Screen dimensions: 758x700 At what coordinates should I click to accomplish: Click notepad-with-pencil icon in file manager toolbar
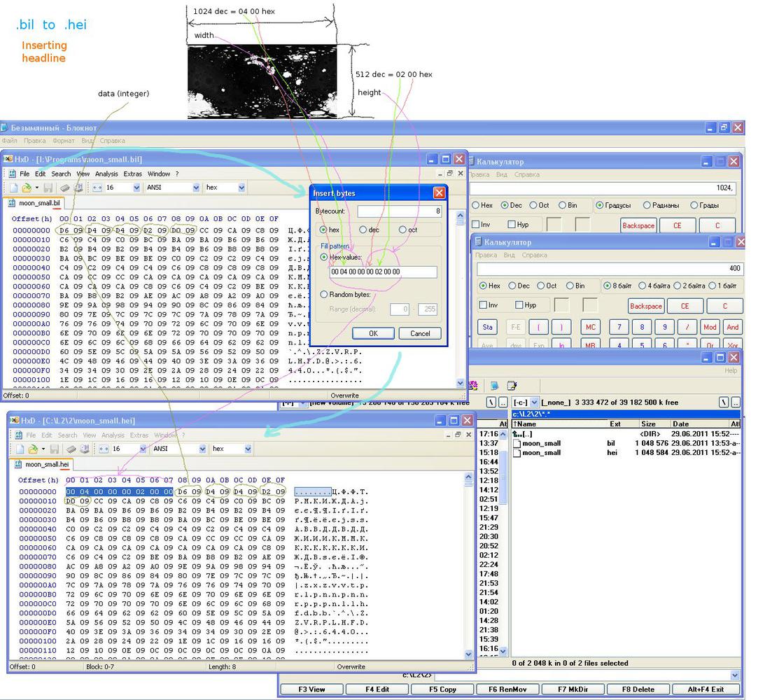512,385
